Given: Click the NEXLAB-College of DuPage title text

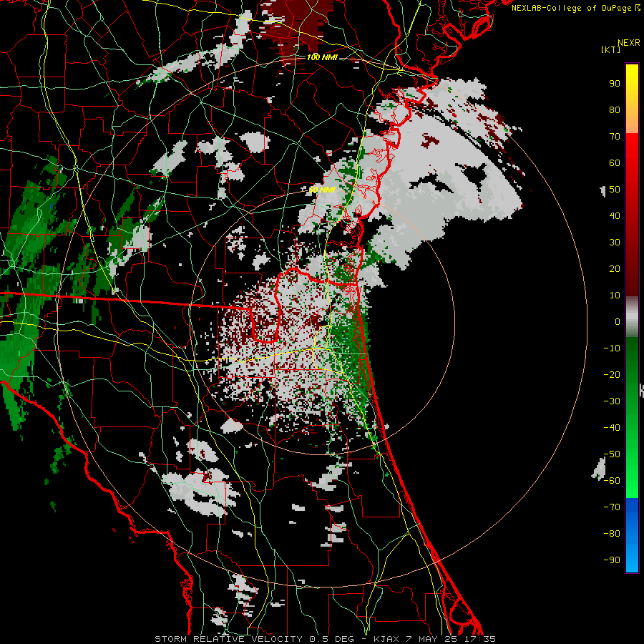Looking at the screenshot, I should [572, 8].
